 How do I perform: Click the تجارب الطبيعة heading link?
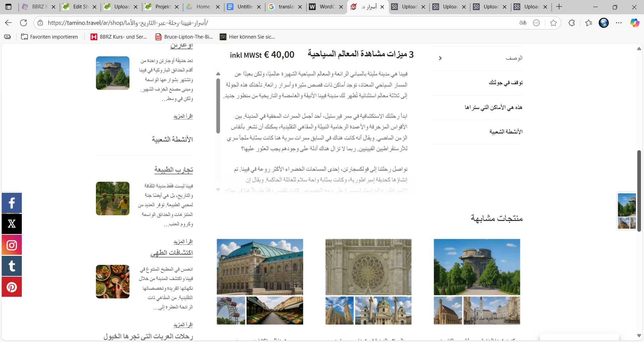click(x=173, y=170)
